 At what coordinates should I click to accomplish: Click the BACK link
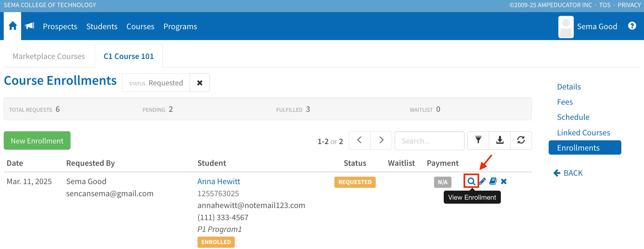568,173
